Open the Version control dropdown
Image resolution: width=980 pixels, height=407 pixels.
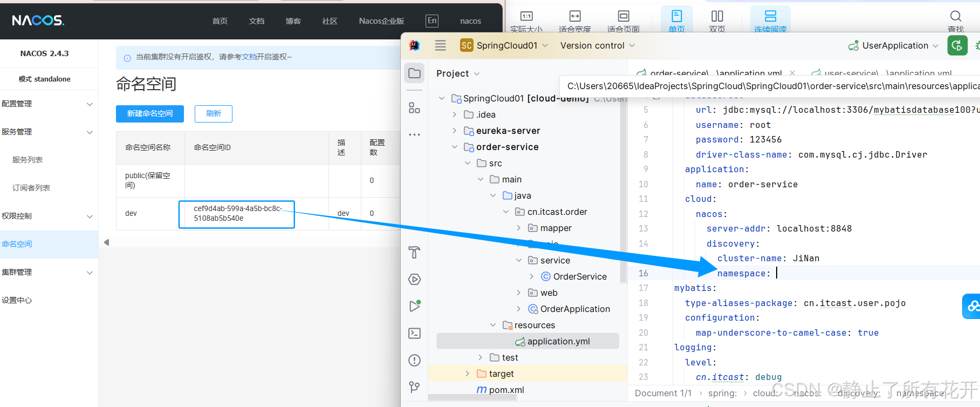598,45
